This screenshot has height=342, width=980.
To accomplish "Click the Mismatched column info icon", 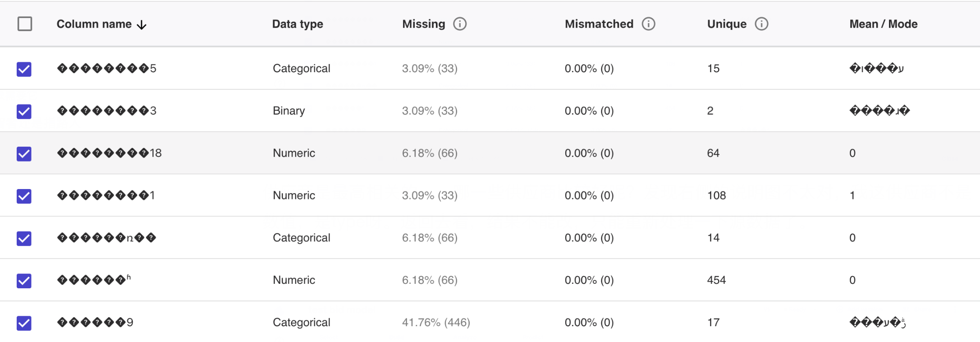I will click(x=648, y=24).
